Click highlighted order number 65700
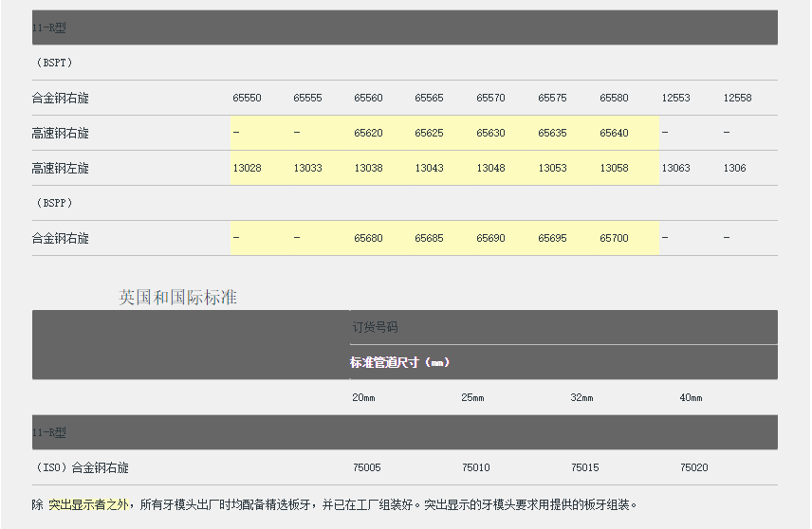Viewport: 812px width, 529px height. tap(614, 239)
